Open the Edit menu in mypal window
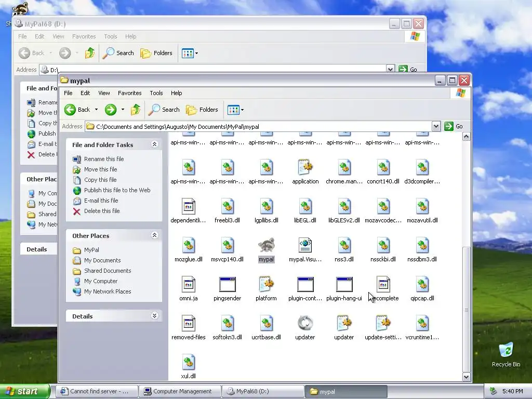The image size is (532, 399). 85,93
